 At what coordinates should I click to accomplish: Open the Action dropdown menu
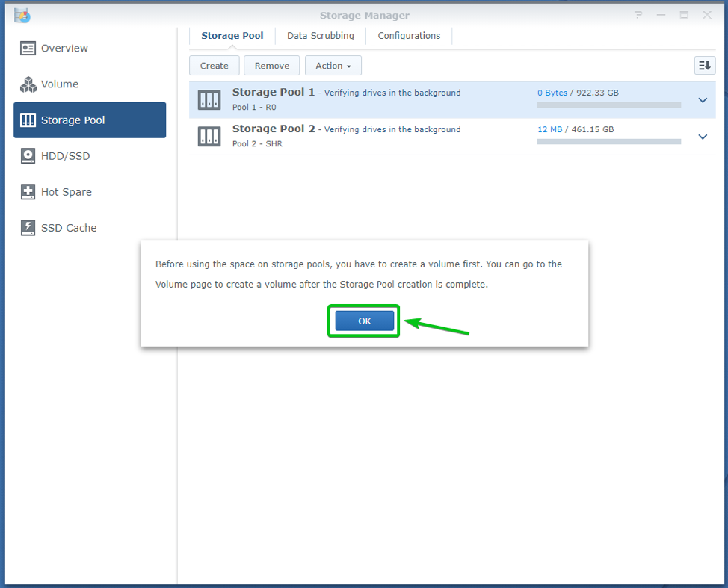coord(333,66)
